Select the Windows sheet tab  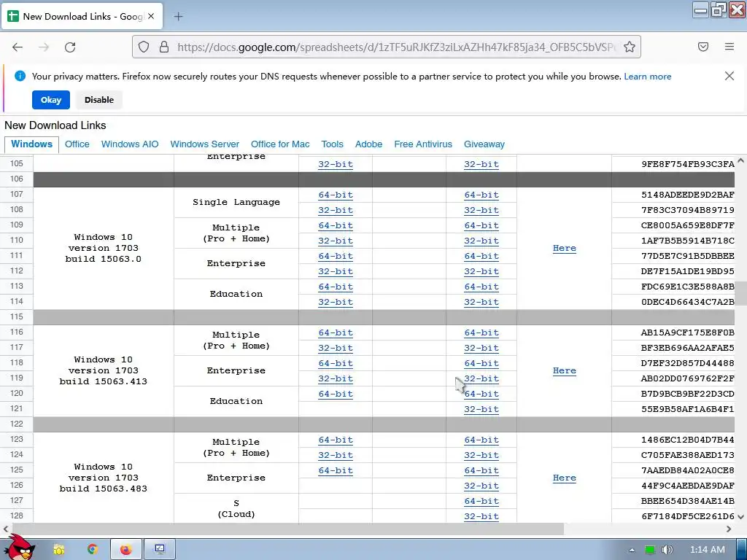pos(31,144)
